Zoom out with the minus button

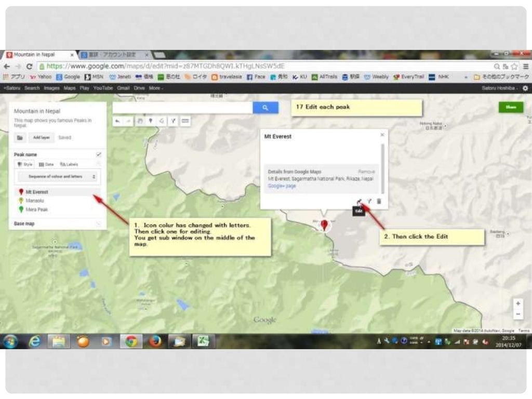click(518, 314)
